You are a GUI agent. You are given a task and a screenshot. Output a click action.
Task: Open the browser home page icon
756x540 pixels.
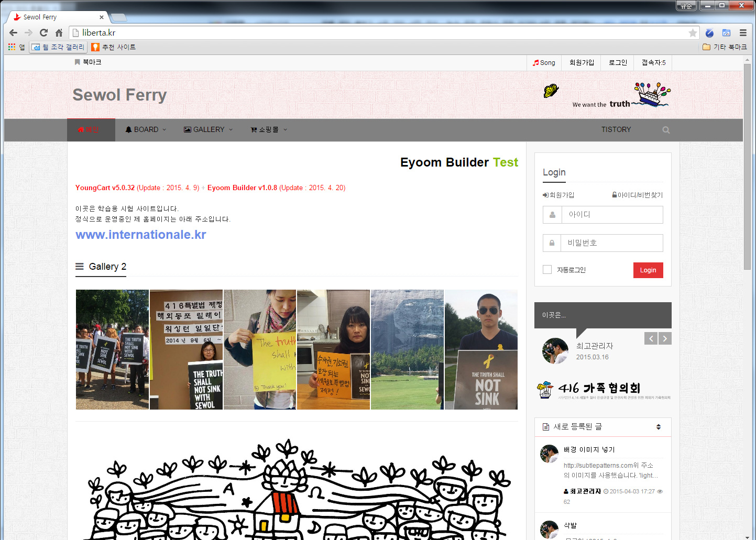[x=59, y=32]
